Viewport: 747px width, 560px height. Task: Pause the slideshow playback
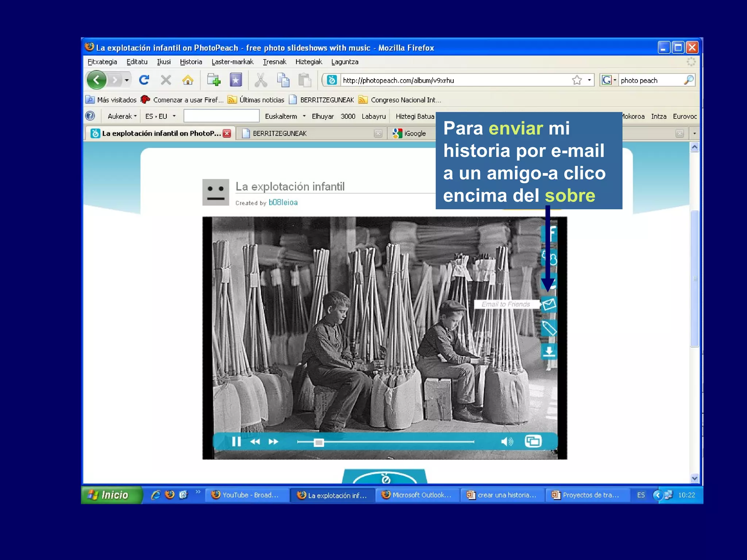236,442
